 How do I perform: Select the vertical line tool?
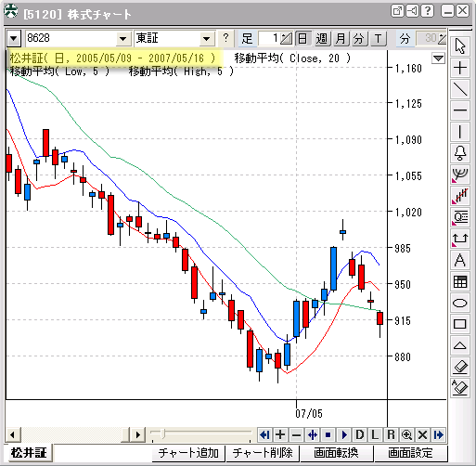pyautogui.click(x=460, y=132)
